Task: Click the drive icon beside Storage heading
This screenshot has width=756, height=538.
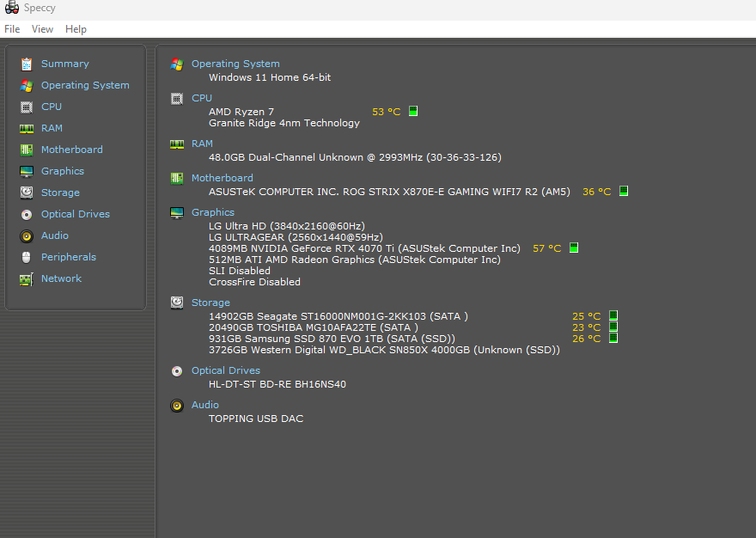Action: [x=177, y=303]
